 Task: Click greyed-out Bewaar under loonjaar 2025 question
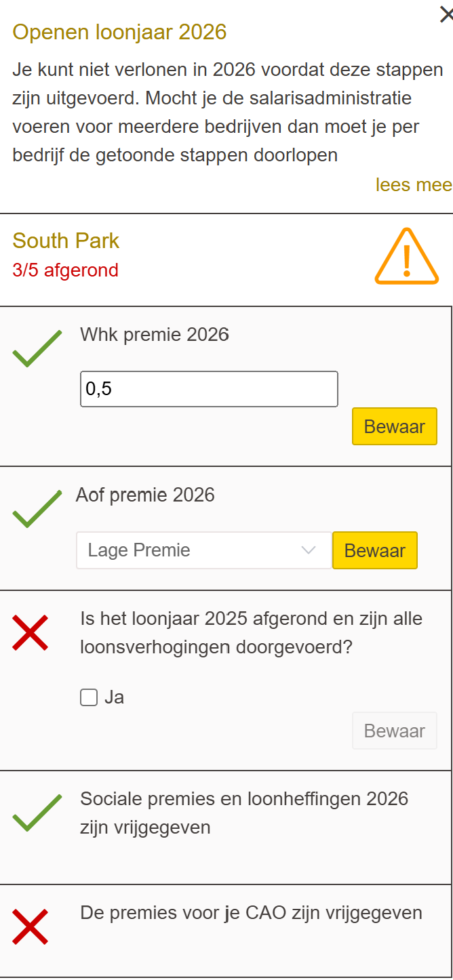coord(394,731)
